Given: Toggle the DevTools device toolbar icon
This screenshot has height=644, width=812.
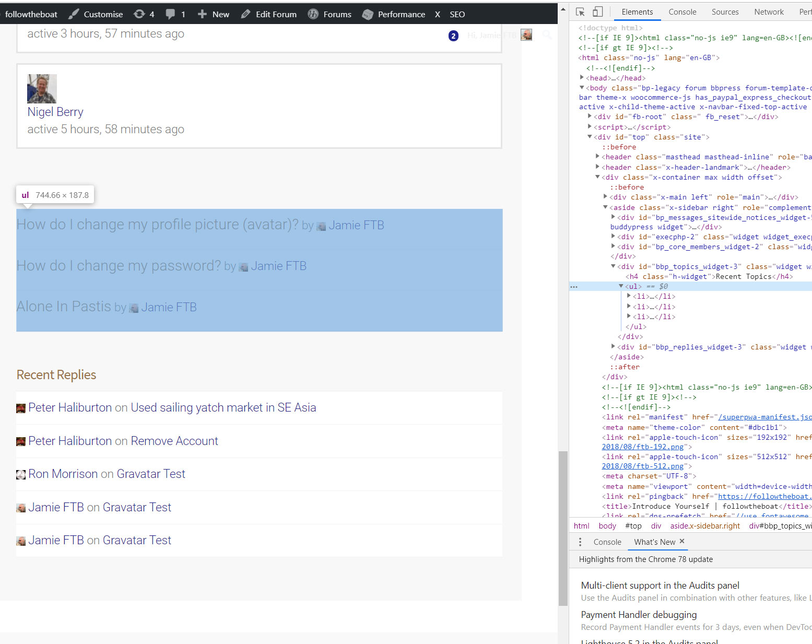Looking at the screenshot, I should pyautogui.click(x=598, y=12).
